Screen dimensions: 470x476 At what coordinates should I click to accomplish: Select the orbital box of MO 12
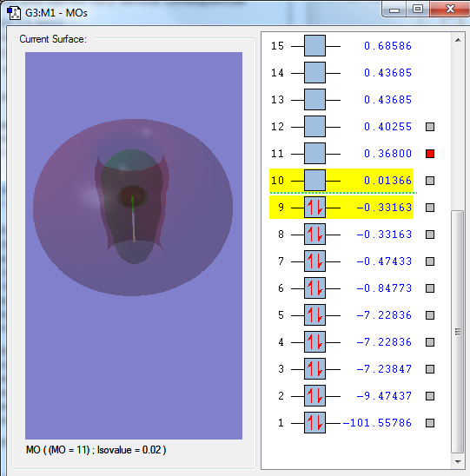coord(314,127)
